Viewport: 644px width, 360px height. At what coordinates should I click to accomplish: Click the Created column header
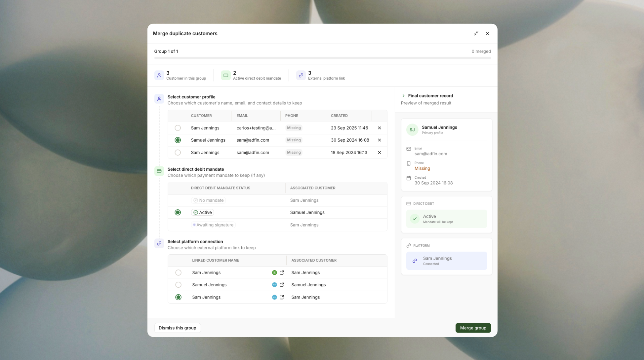pos(339,116)
